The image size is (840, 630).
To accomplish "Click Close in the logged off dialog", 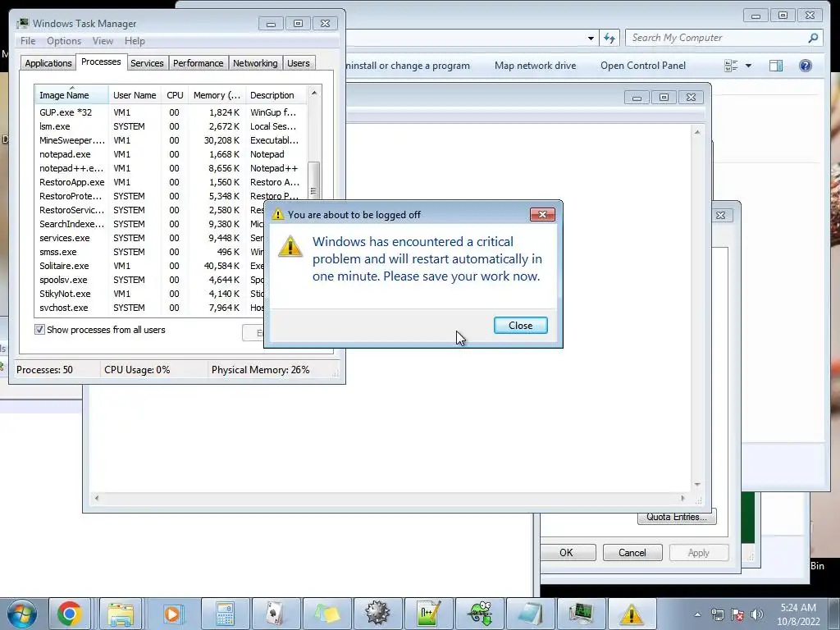I will (x=520, y=325).
